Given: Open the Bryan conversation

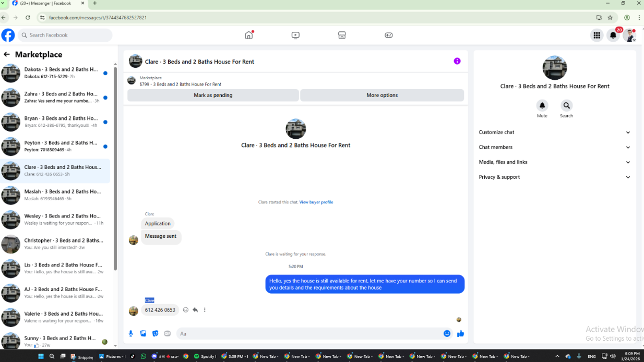Looking at the screenshot, I should 55,122.
